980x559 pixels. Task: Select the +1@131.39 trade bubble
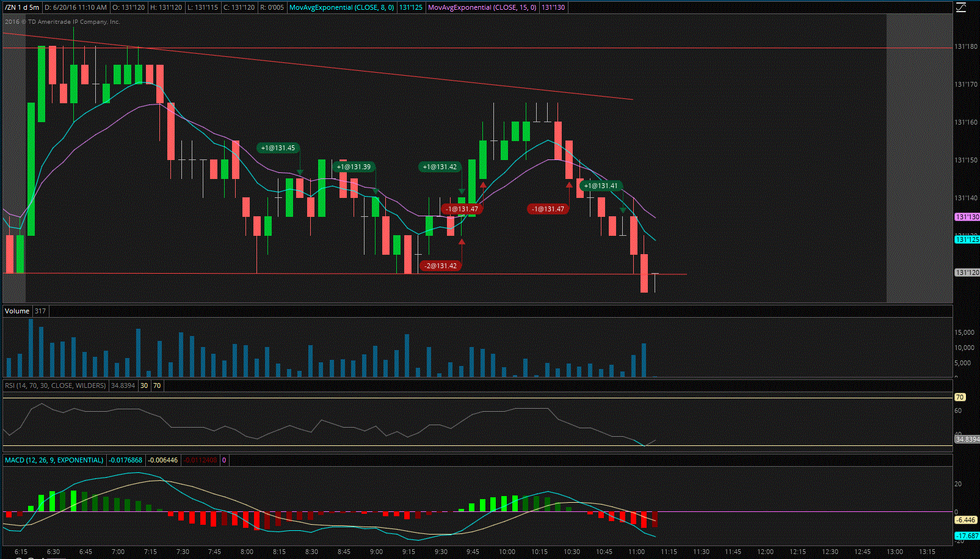[354, 167]
